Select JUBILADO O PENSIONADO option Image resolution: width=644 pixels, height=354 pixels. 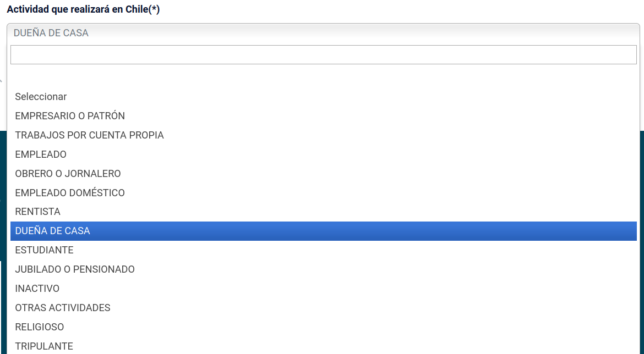(x=75, y=269)
